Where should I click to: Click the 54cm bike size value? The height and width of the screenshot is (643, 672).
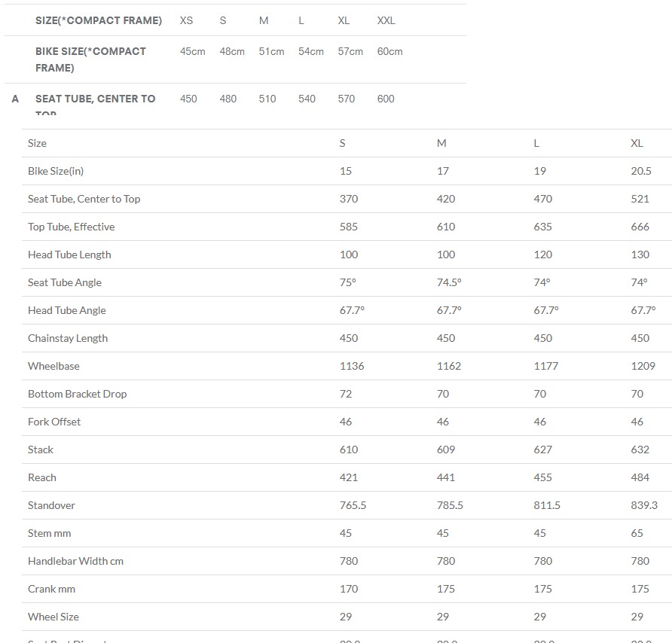pyautogui.click(x=310, y=51)
